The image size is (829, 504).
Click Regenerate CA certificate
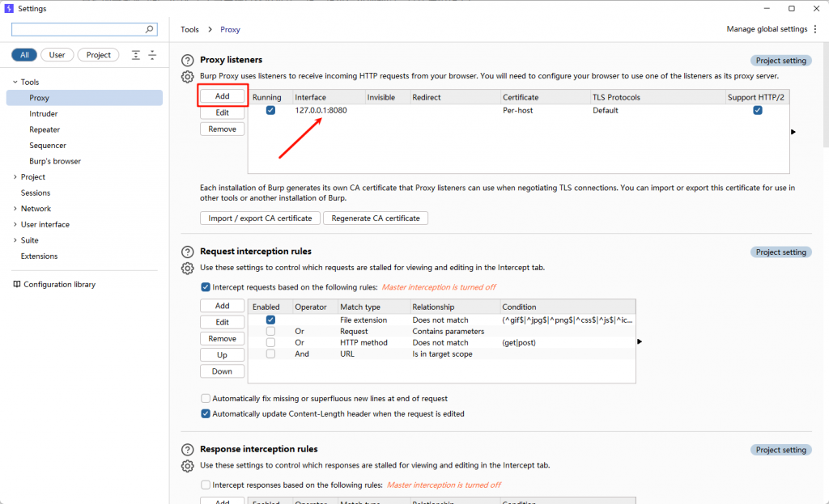point(376,218)
